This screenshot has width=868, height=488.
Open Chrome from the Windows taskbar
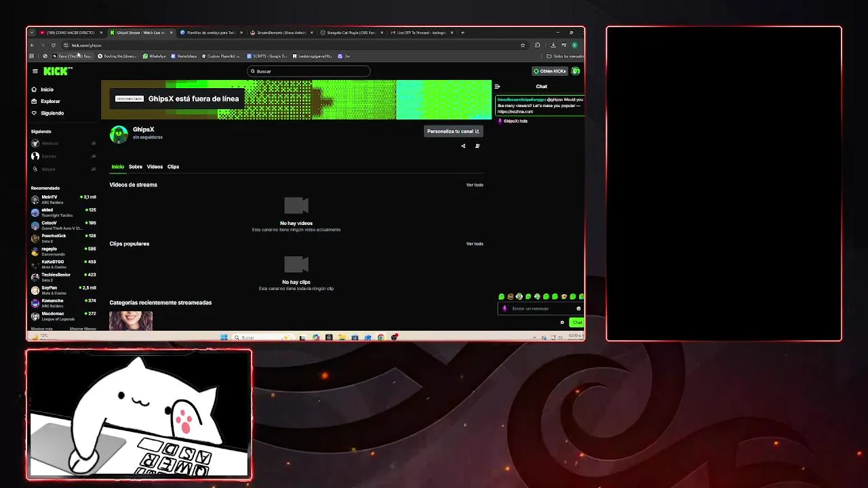380,338
